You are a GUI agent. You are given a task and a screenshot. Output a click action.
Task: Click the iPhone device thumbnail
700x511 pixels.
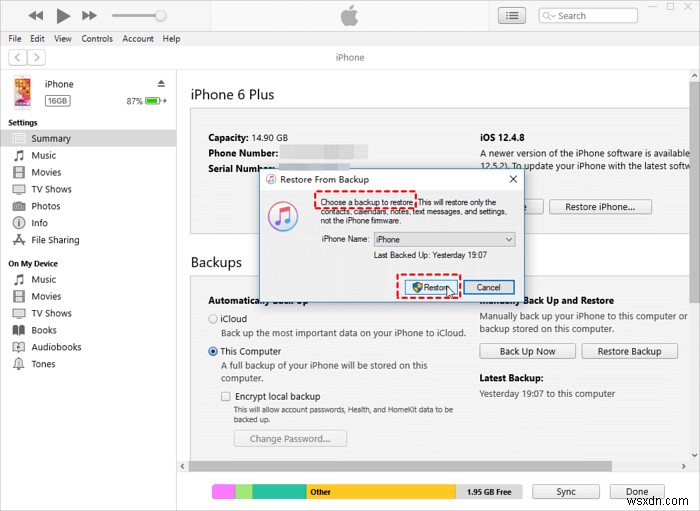[22, 92]
